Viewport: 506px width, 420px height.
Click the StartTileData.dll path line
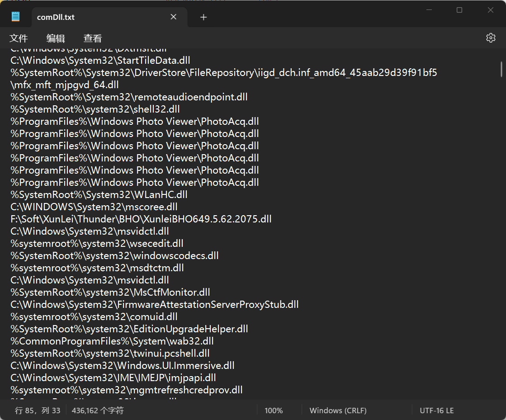click(x=100, y=61)
